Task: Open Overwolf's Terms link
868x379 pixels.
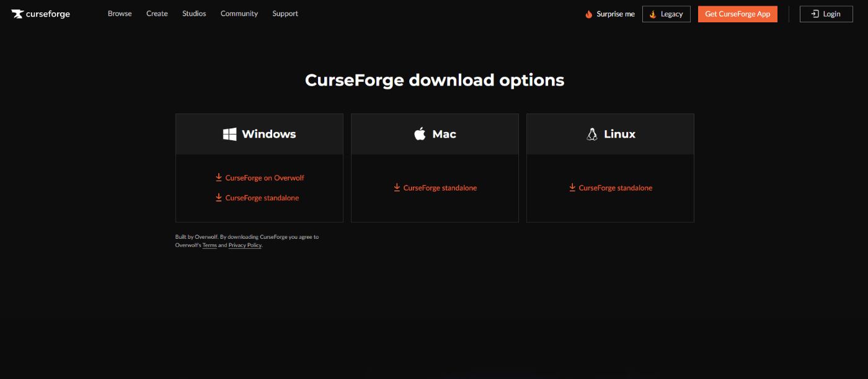Action: 210,246
